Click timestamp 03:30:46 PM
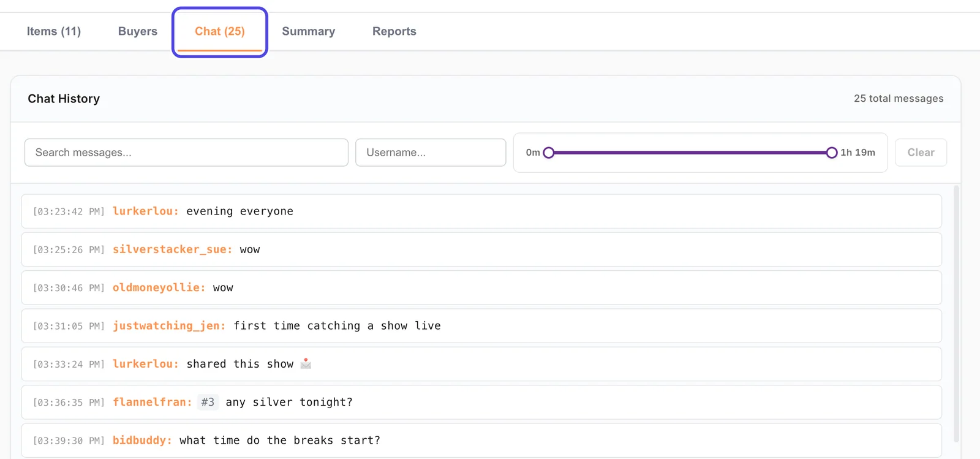The height and width of the screenshot is (459, 980). (x=69, y=288)
